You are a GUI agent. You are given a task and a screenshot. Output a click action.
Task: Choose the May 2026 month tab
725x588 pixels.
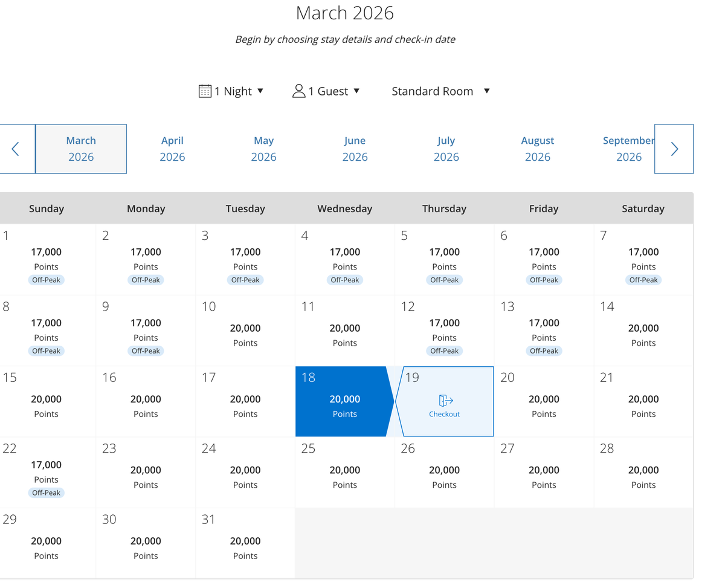(263, 149)
